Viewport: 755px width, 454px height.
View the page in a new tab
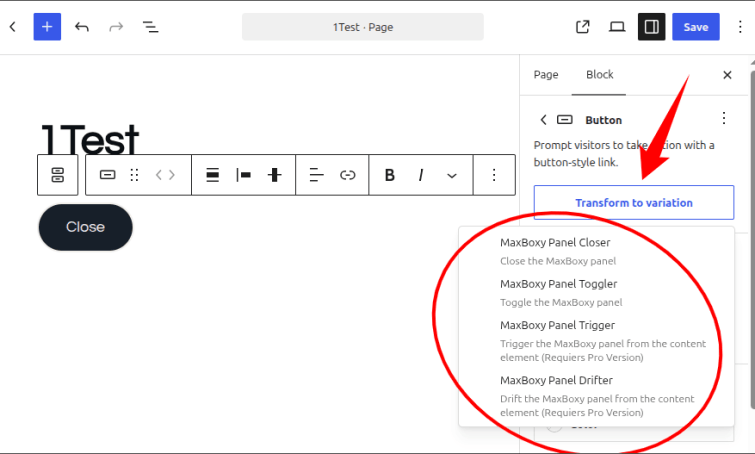coord(583,27)
